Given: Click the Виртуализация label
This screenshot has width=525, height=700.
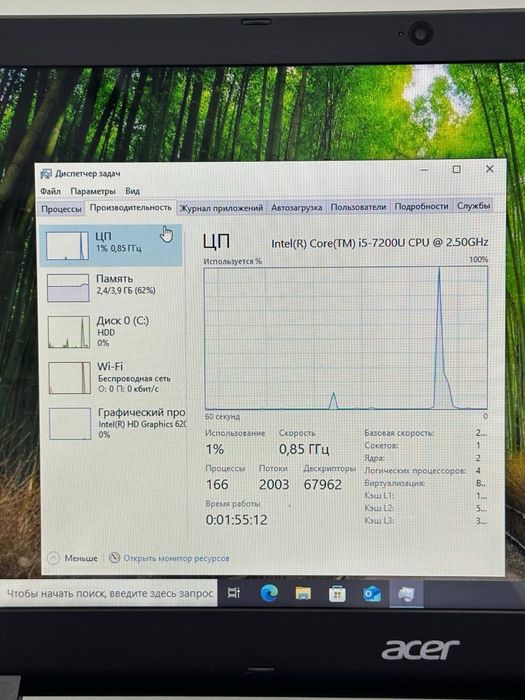Looking at the screenshot, I should pos(394,483).
